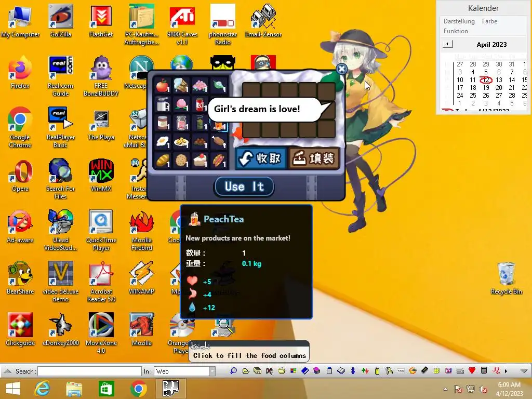
Task: Click the first empty food column slot
Action: coord(251,90)
